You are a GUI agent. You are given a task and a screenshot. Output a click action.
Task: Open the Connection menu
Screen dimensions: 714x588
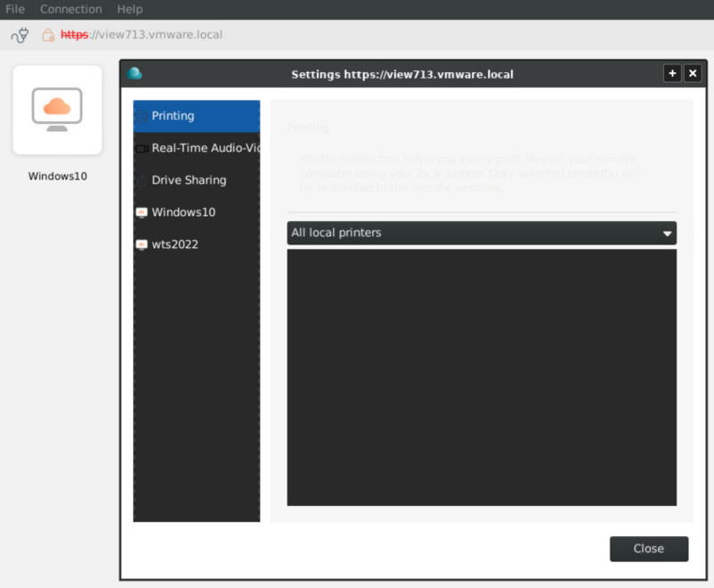(x=71, y=9)
